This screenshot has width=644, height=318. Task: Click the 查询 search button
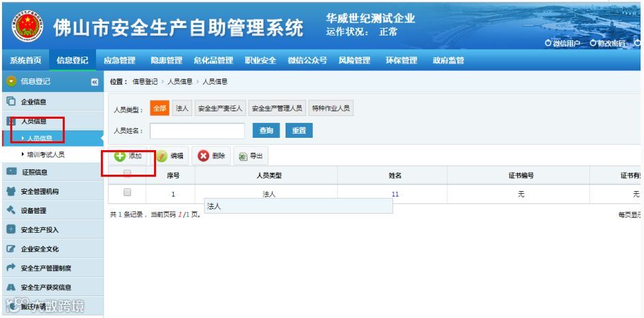click(266, 130)
